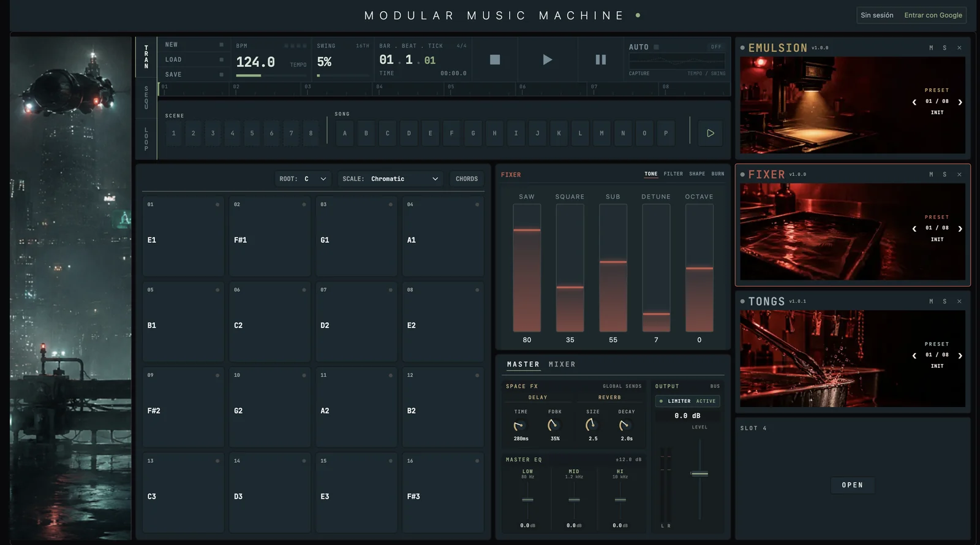Click the Stop transport button
This screenshot has height=545, width=980.
coord(495,59)
